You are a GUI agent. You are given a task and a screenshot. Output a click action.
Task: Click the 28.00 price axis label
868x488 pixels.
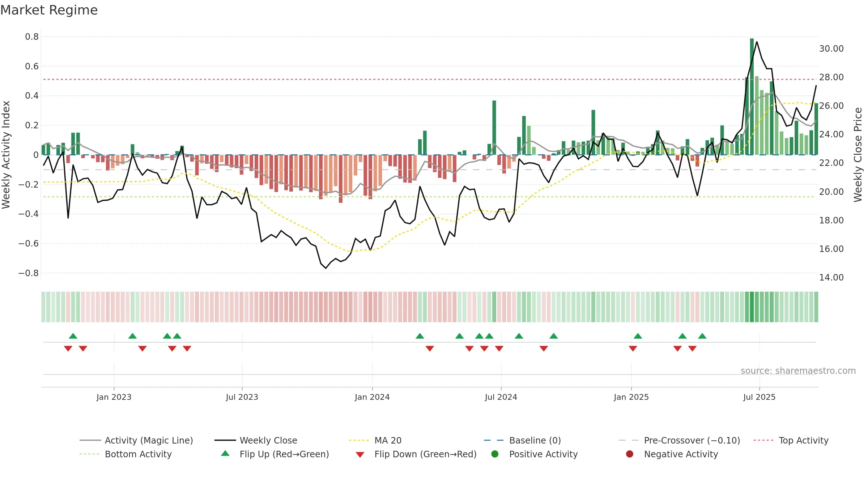coord(831,77)
